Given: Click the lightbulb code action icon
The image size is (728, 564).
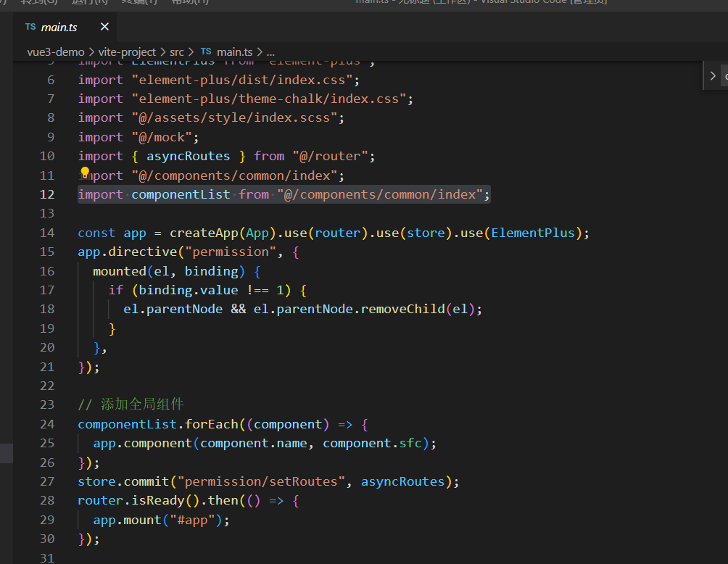Looking at the screenshot, I should (84, 173).
